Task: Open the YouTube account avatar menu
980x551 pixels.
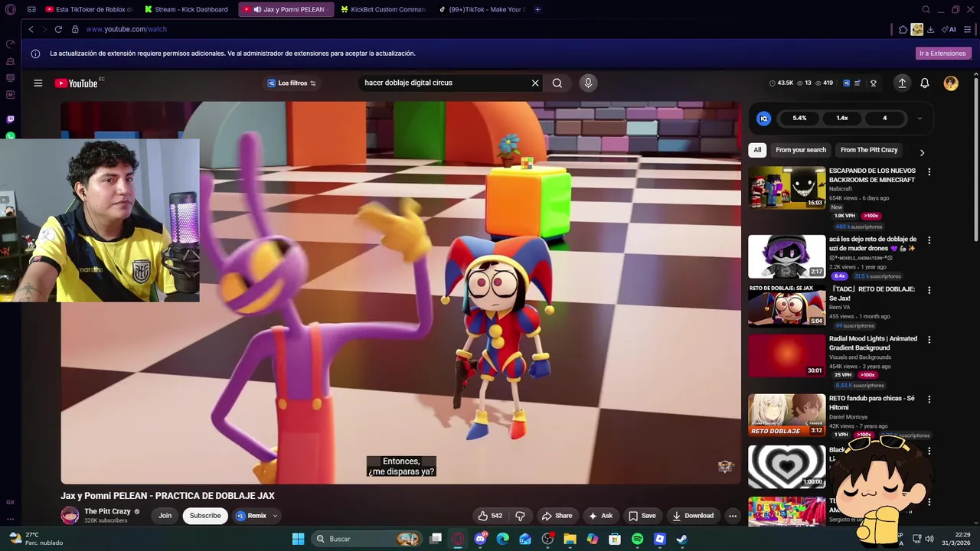Action: pos(951,83)
